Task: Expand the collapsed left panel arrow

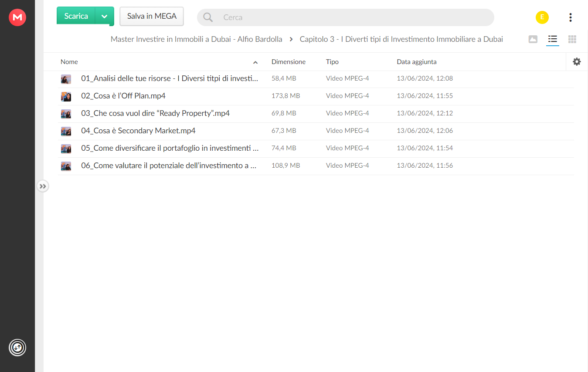Action: pos(43,186)
